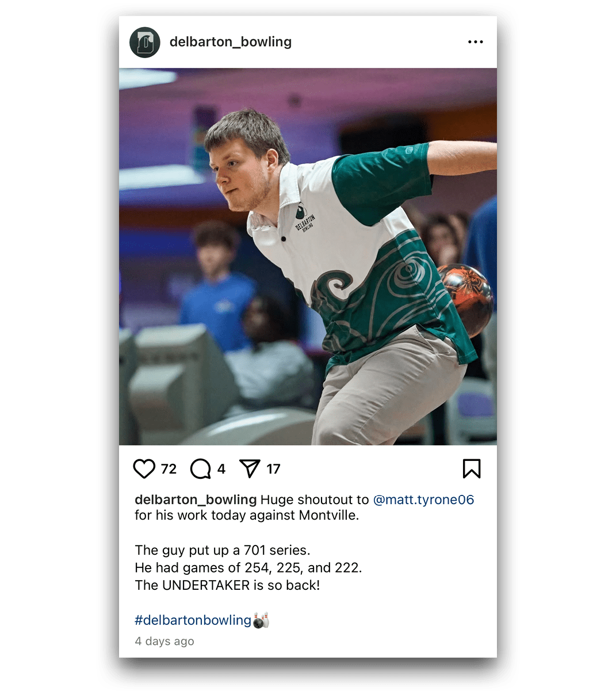Image resolution: width=616 pixels, height=694 pixels.
Task: Click the delbarton_bowling username in the header
Action: coord(231,42)
